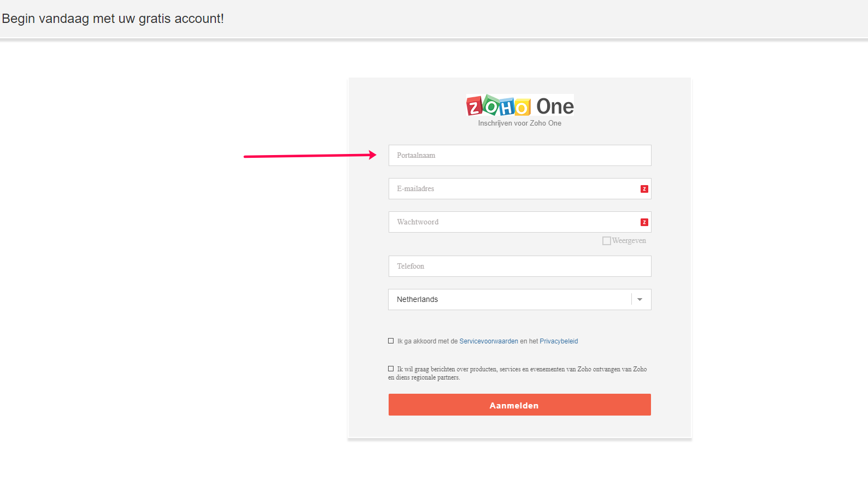Image resolution: width=868 pixels, height=480 pixels.
Task: Select the Telefoon input field
Action: 520,266
